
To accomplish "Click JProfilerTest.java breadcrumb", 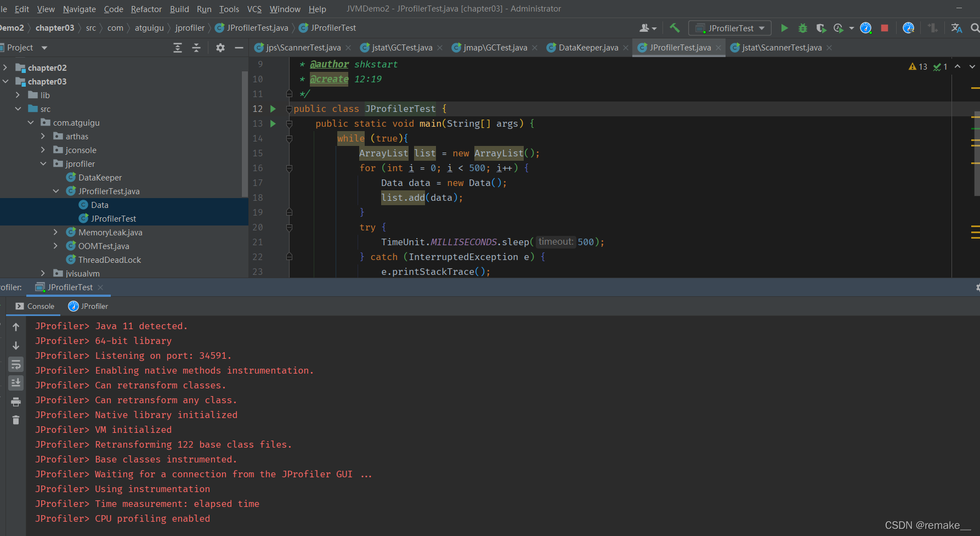I will click(251, 28).
